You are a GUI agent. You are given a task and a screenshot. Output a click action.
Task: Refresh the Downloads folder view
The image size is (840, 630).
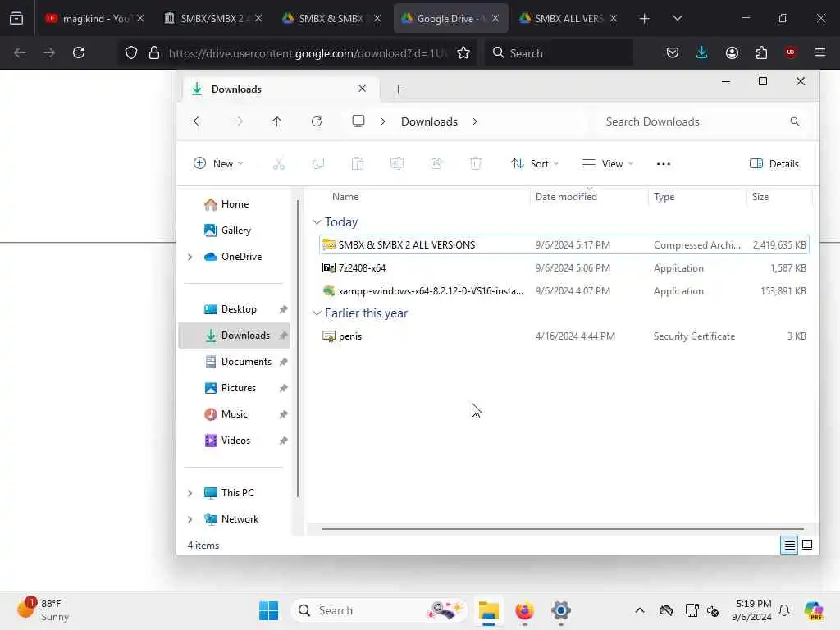[x=317, y=121]
